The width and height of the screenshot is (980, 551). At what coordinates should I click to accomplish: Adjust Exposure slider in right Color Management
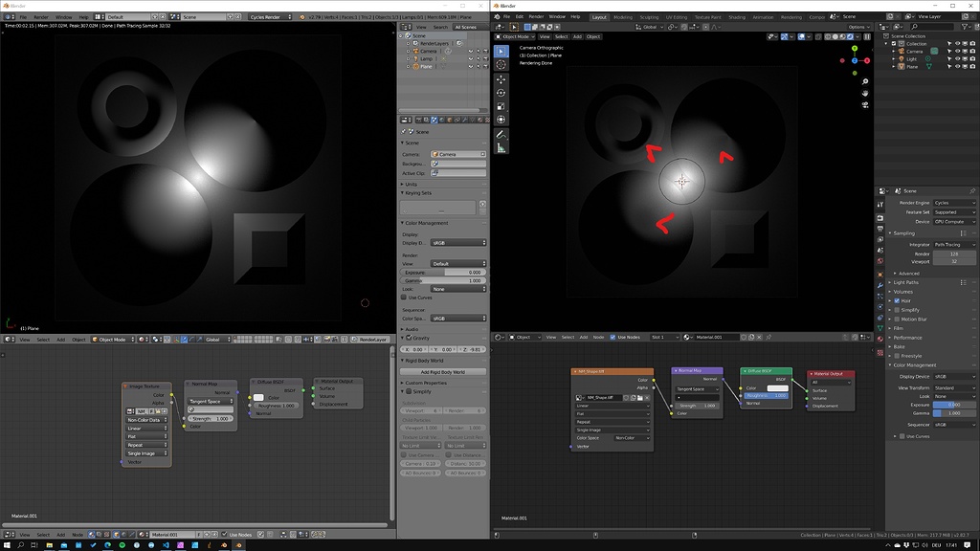954,405
